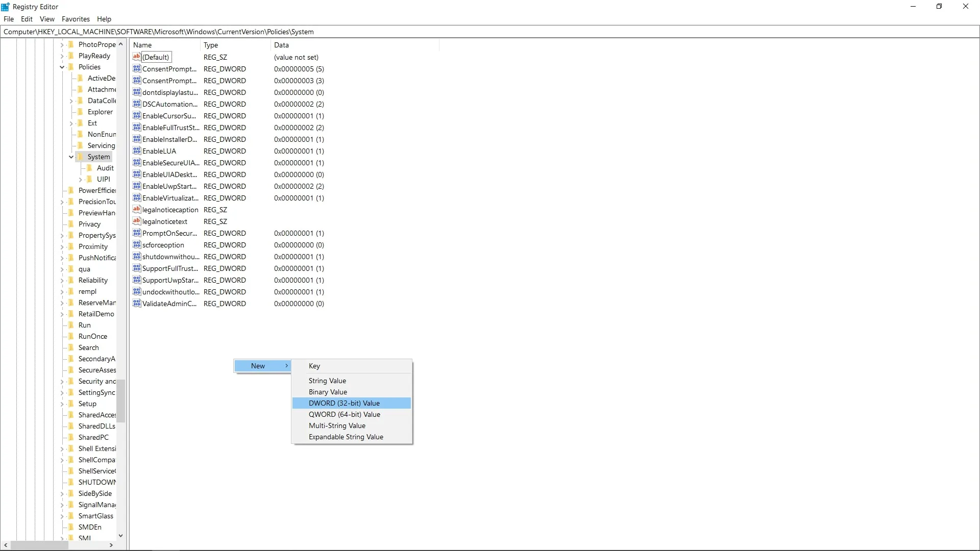Open the Favorites menu
The height and width of the screenshot is (551, 980).
coord(76,19)
